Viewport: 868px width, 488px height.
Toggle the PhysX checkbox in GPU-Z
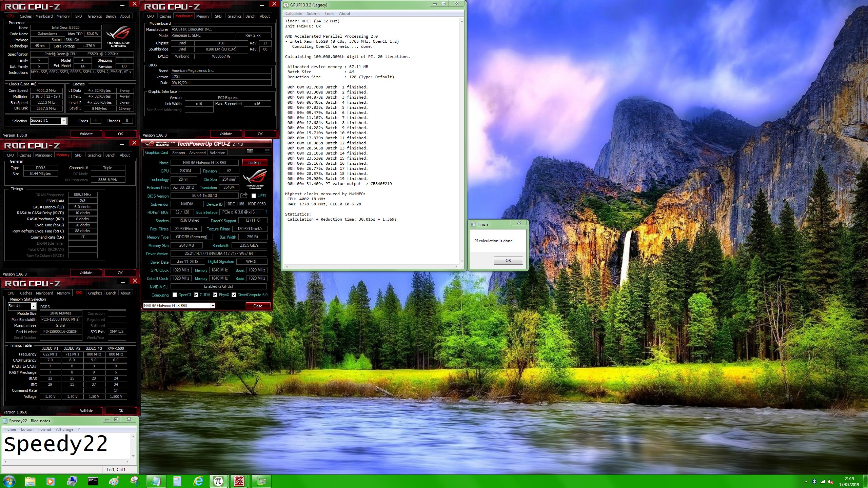tap(215, 295)
